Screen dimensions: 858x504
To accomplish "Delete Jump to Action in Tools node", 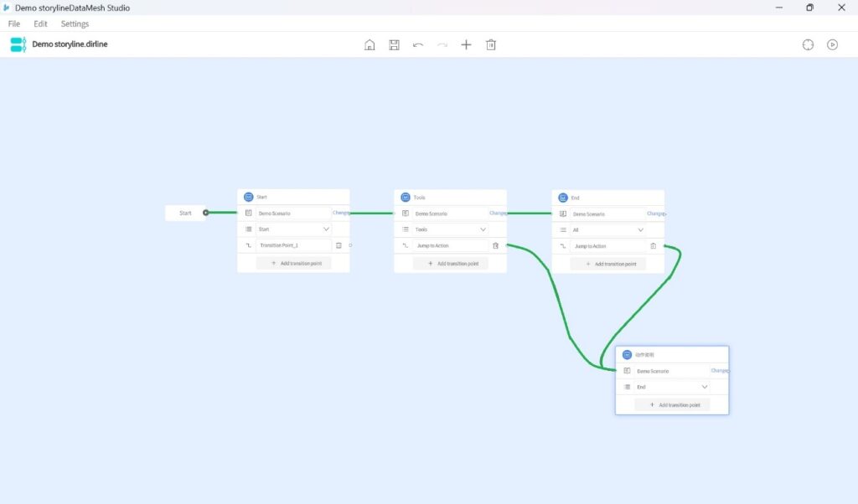I will tap(496, 246).
